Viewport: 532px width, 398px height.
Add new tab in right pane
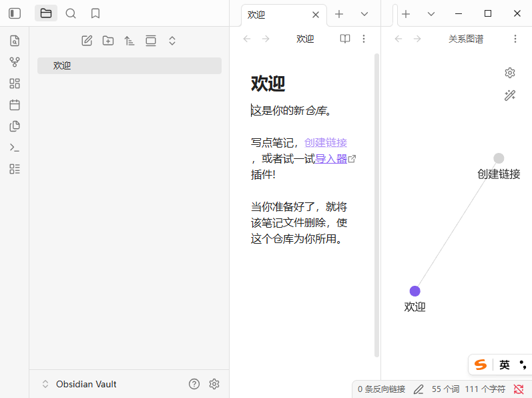[x=406, y=14]
